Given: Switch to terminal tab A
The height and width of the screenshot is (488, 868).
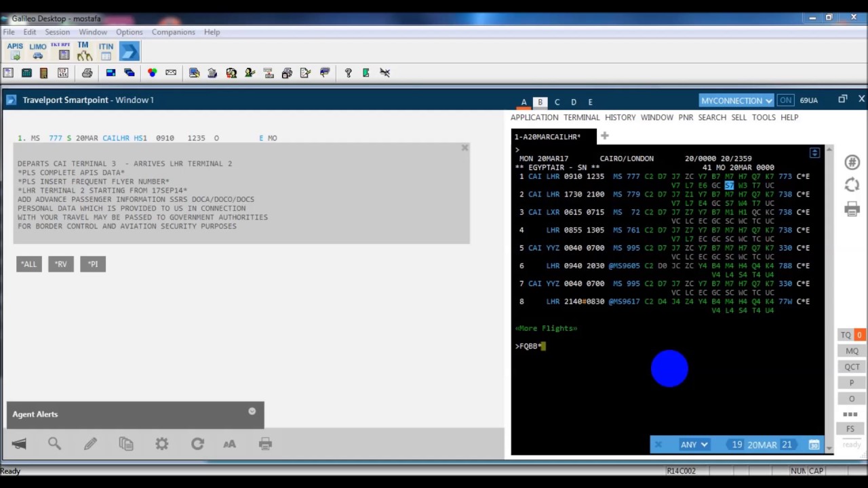Looking at the screenshot, I should tap(524, 102).
